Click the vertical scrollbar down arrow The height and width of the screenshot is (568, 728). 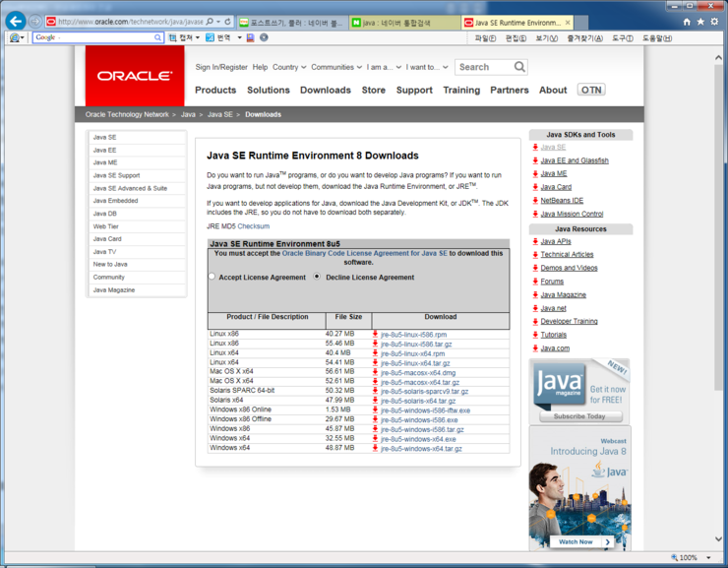click(718, 539)
